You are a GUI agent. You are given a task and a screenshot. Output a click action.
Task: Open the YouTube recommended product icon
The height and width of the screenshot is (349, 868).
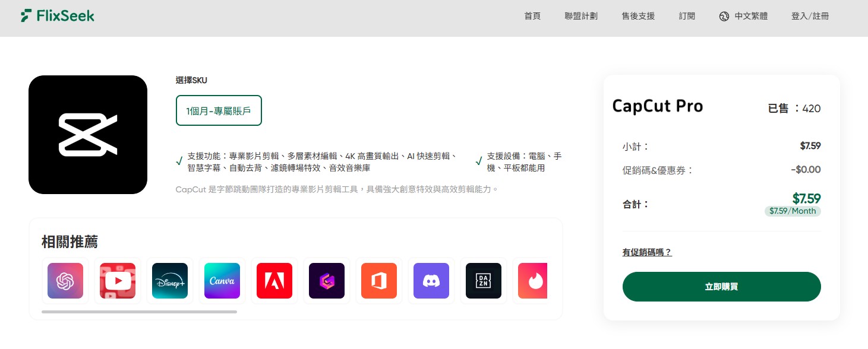coord(118,281)
